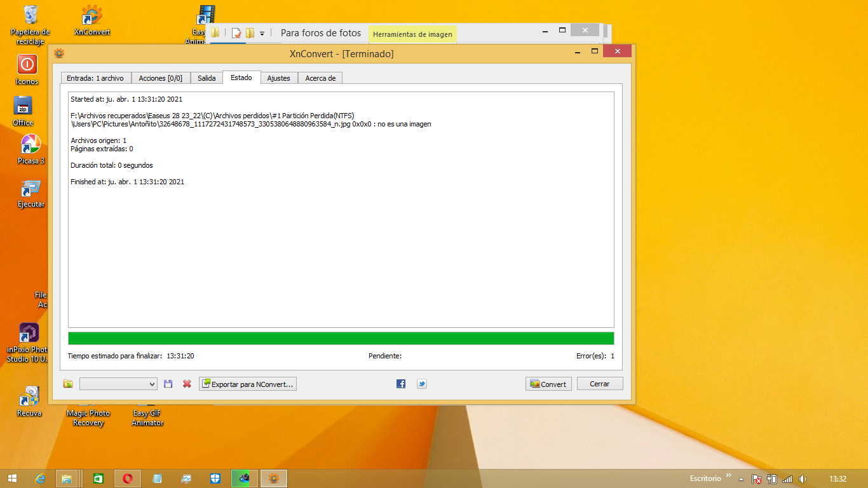Open the Twitter share icon

(x=422, y=384)
